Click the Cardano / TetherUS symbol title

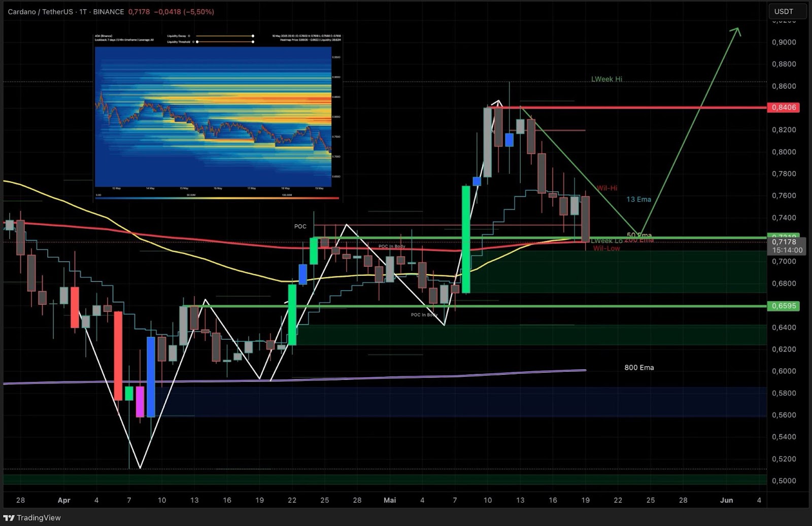[40, 11]
